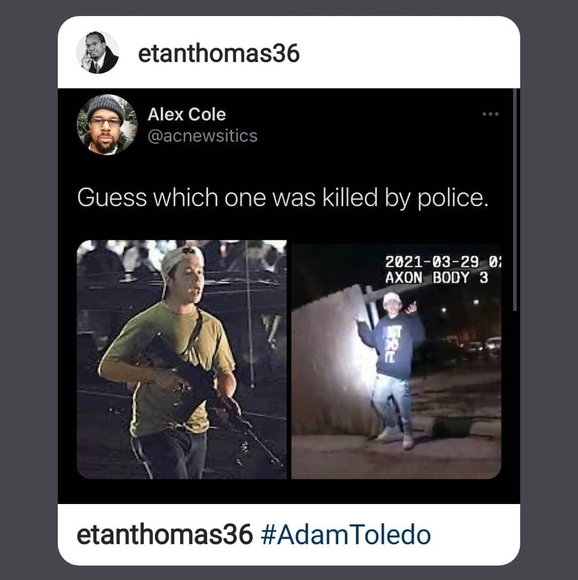Click the #AdamToledo hashtag
Viewport: 578px width, 580px height.
pos(346,535)
